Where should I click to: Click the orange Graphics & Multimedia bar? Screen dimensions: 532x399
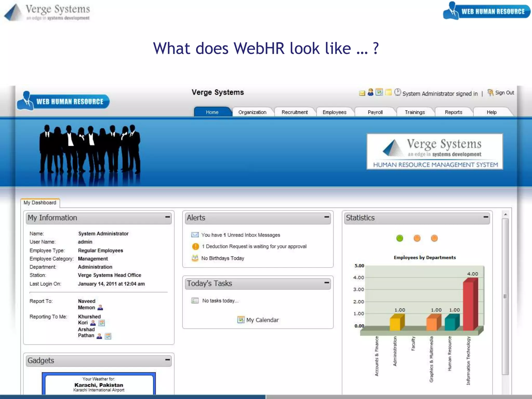(434, 322)
